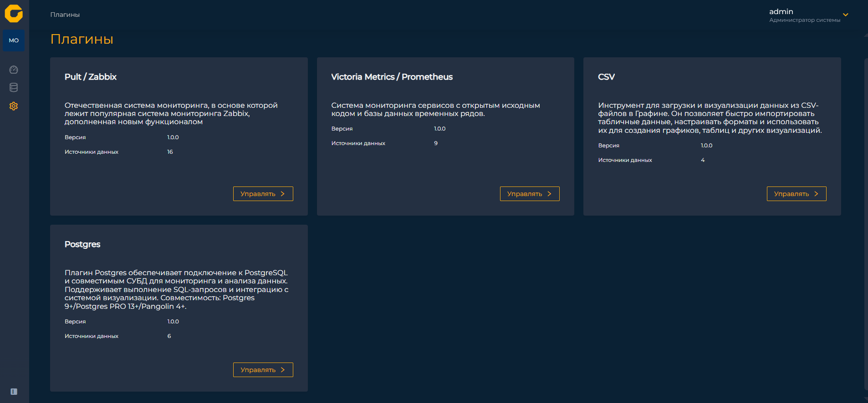Click the CSV version 1.0.0
Image resolution: width=868 pixels, height=403 pixels.
coord(706,146)
